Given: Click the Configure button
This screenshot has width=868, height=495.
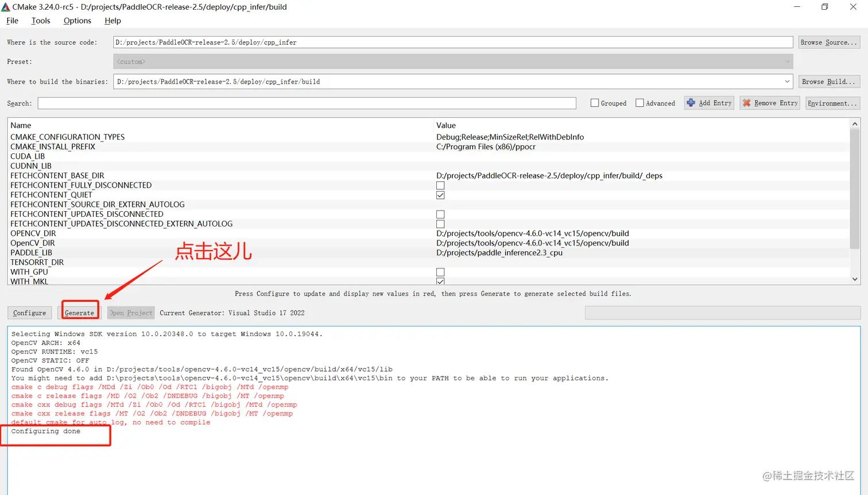Looking at the screenshot, I should pos(29,313).
